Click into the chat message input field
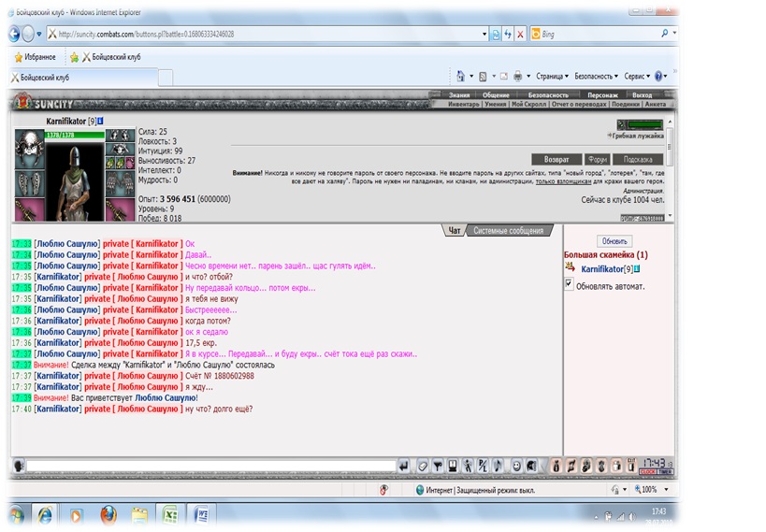Image resolution: width=766 pixels, height=532 pixels. [211, 466]
